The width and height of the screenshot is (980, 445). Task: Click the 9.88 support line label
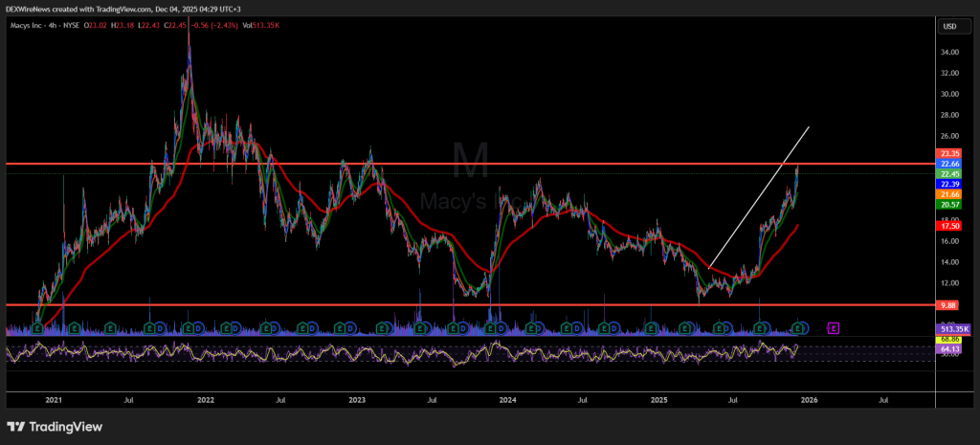click(946, 305)
